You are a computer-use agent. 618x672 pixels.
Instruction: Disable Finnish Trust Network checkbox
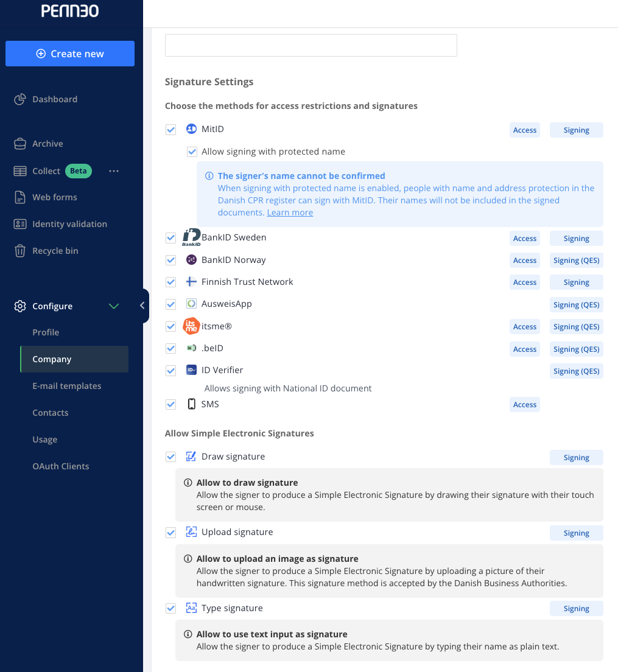[170, 282]
